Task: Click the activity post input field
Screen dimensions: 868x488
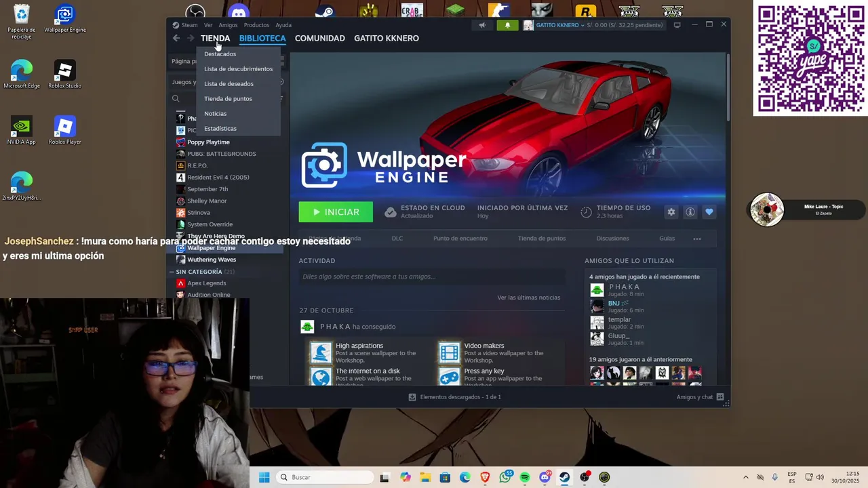Action: click(x=432, y=277)
